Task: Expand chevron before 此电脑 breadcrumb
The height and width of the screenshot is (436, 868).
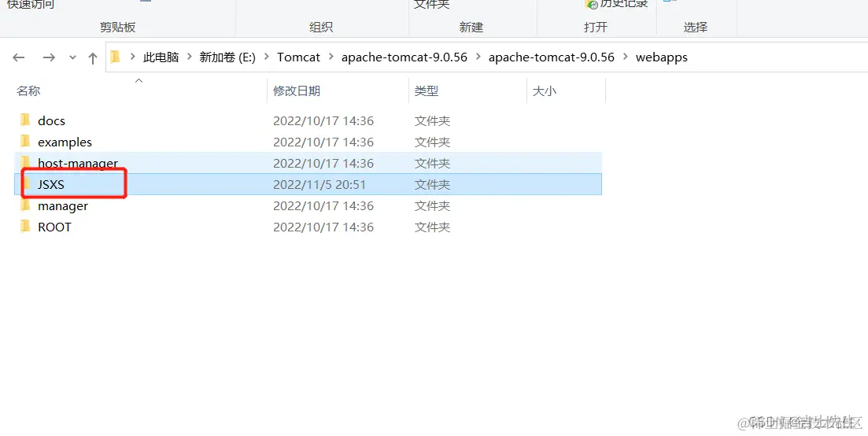Action: (x=133, y=57)
